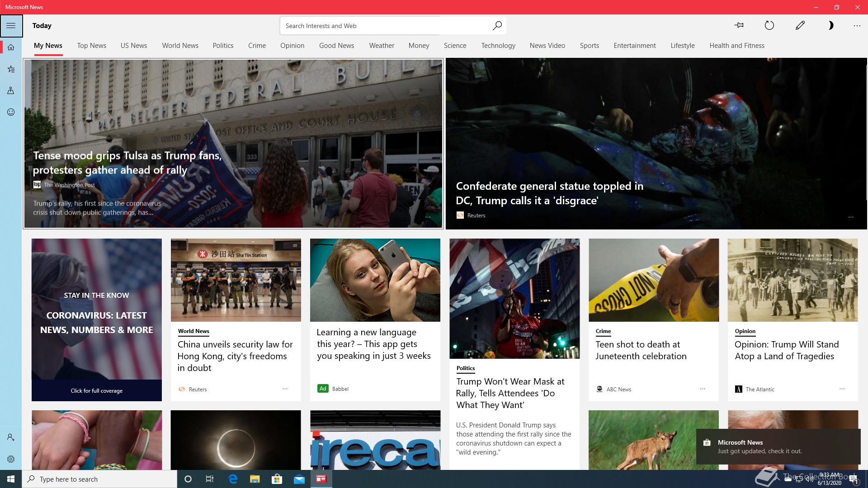Open ellipsis menu on Juneteenth article
The height and width of the screenshot is (488, 868).
(x=703, y=389)
